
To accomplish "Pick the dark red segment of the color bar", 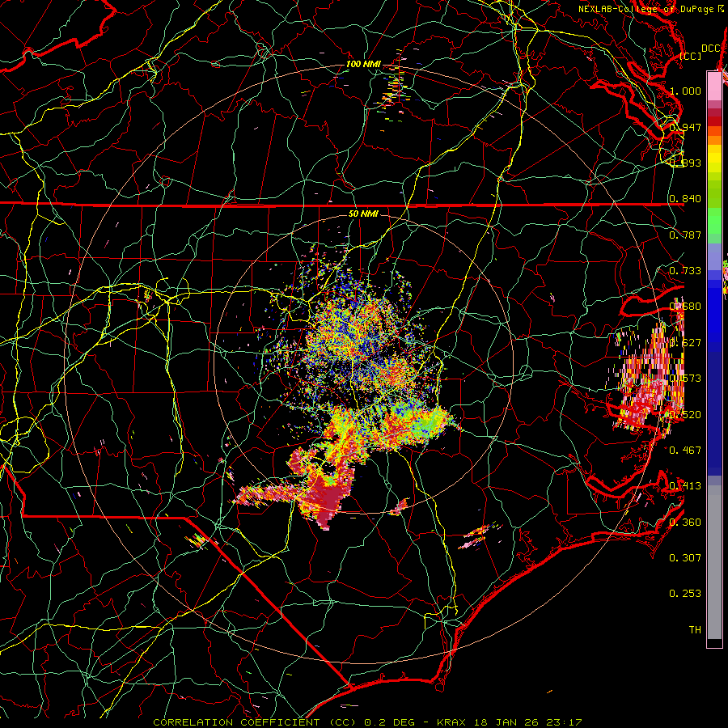I will [x=714, y=121].
